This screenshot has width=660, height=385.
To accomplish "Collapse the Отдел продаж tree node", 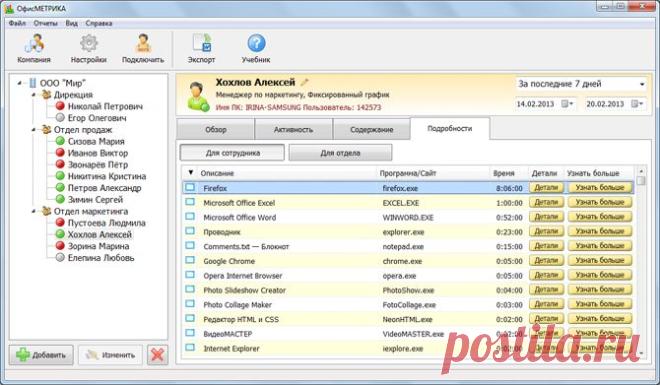I will point(34,130).
